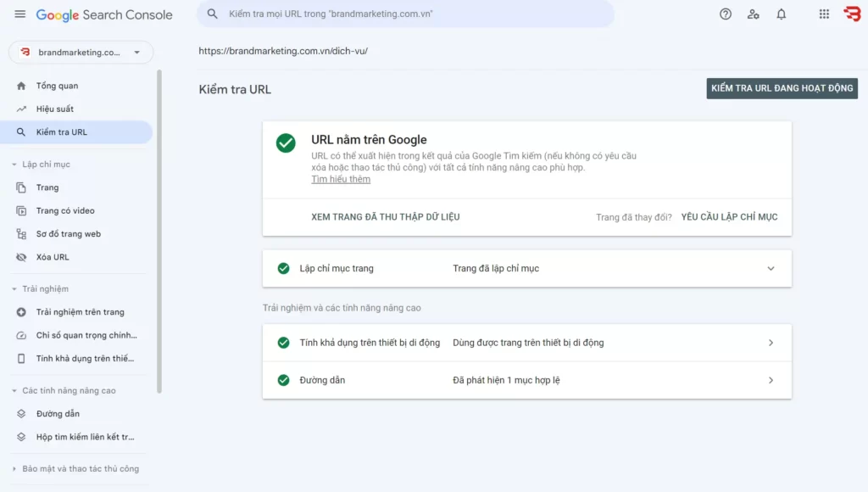This screenshot has width=868, height=492.
Task: Open the notifications bell
Action: pos(782,14)
